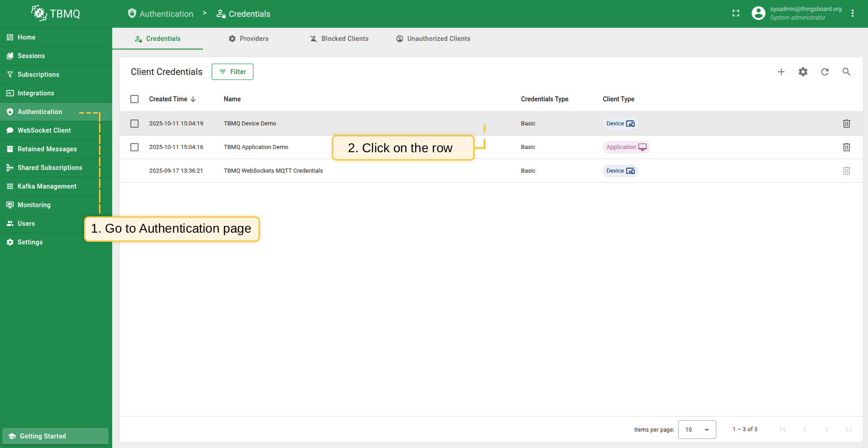Select all credentials with header checkbox
Viewport: 868px width, 448px height.
click(x=134, y=99)
